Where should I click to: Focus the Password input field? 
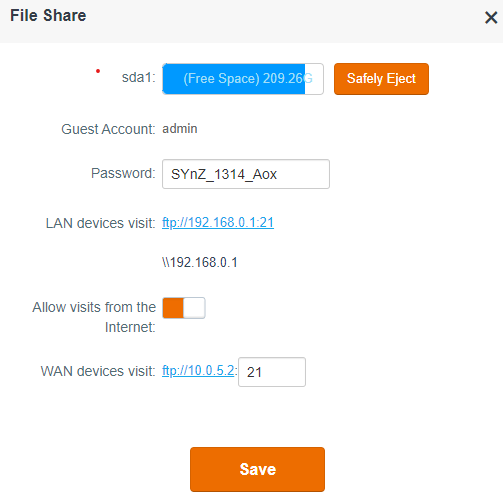[x=246, y=174]
